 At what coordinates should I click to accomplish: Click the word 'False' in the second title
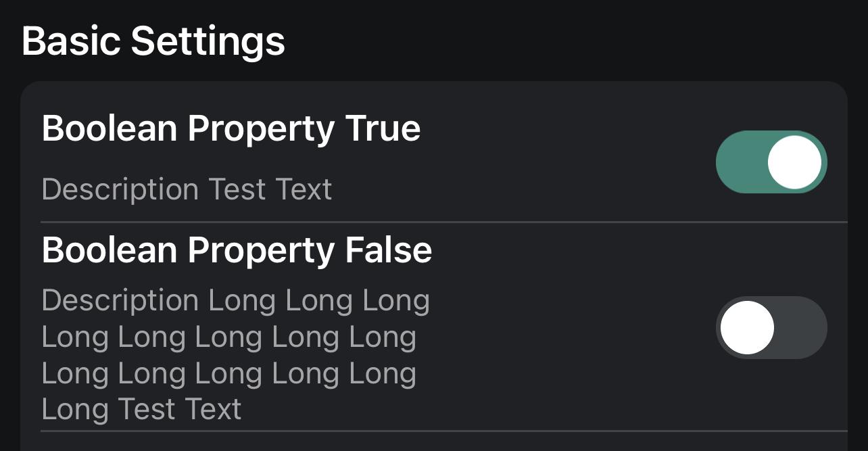point(388,250)
